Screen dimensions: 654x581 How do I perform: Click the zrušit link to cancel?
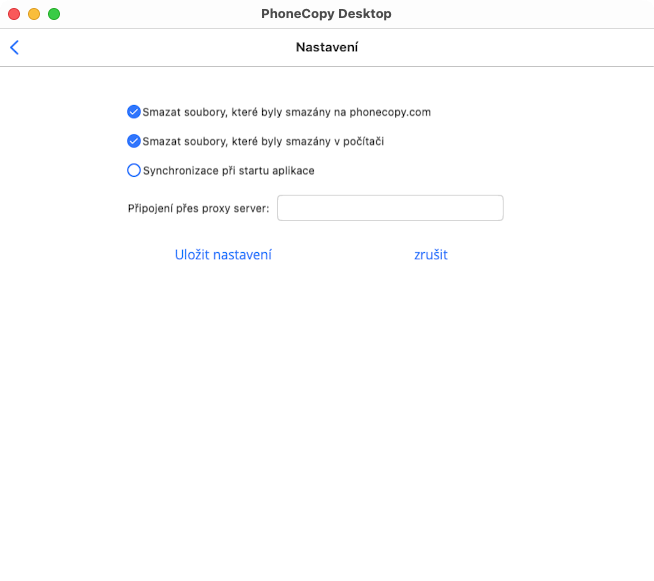(431, 254)
